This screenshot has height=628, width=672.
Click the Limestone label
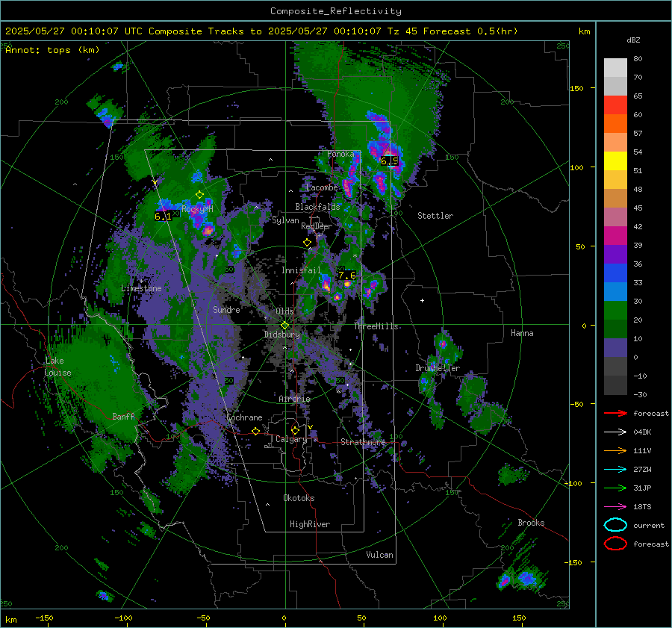[141, 288]
